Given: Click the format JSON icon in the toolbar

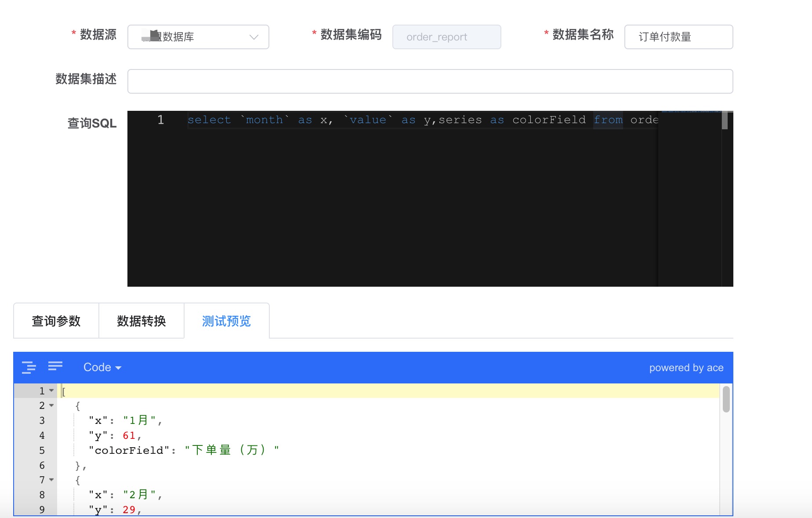Looking at the screenshot, I should [29, 367].
